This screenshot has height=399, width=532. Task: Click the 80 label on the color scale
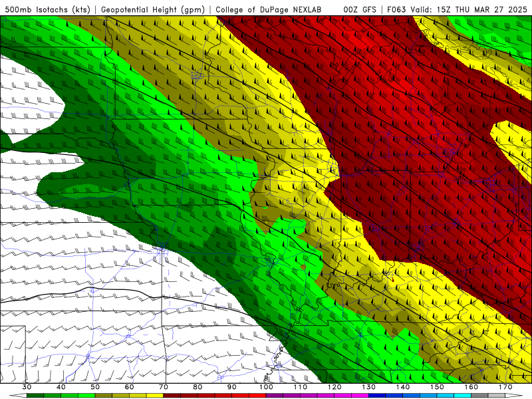pos(198,387)
